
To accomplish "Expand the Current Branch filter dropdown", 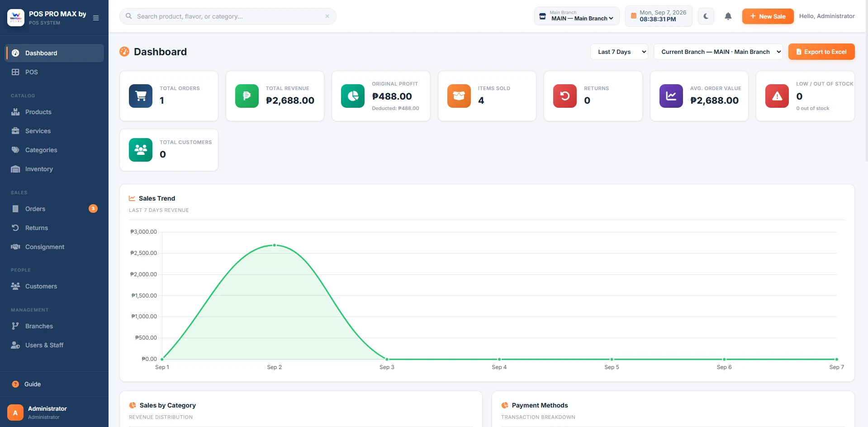I will (718, 52).
